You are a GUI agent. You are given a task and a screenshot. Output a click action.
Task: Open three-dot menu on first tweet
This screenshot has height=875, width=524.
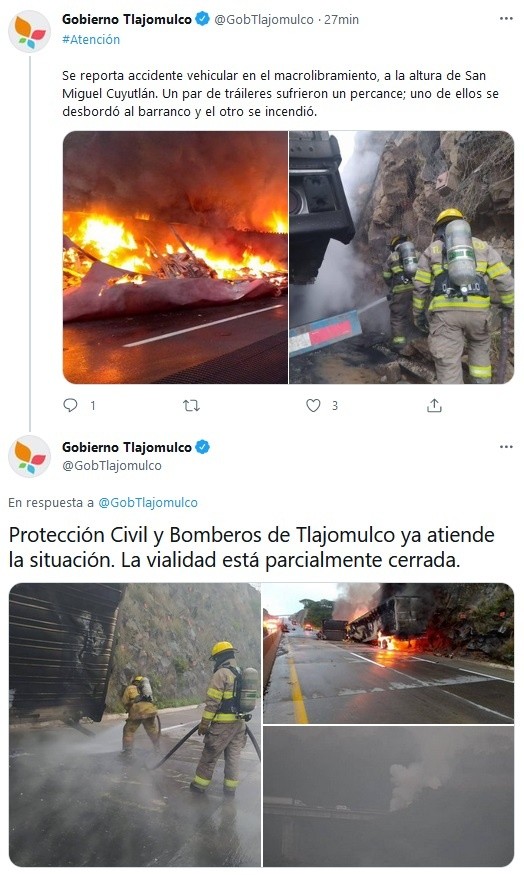point(506,19)
